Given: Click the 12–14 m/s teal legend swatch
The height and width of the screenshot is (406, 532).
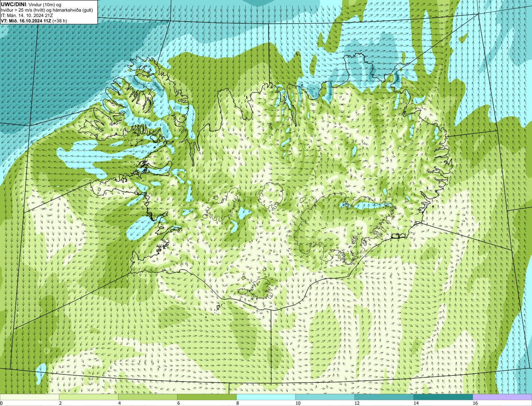Looking at the screenshot, I should 384,397.
